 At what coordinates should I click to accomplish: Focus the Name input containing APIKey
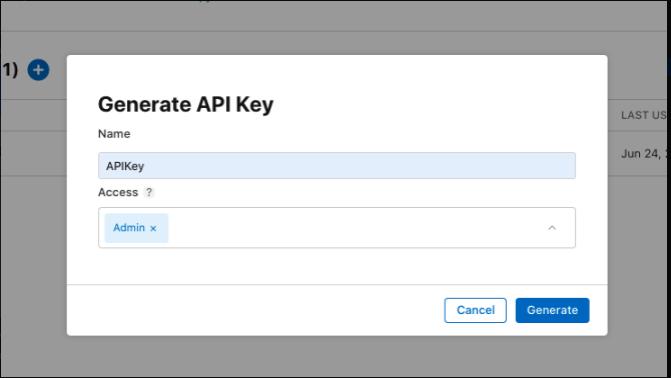pos(336,166)
